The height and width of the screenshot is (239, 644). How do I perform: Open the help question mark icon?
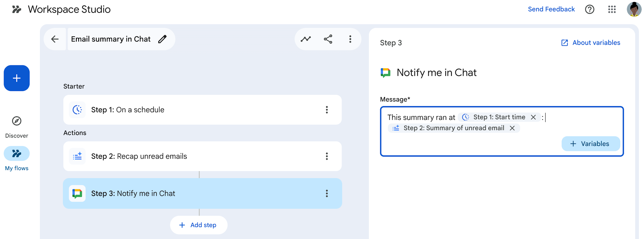point(589,10)
